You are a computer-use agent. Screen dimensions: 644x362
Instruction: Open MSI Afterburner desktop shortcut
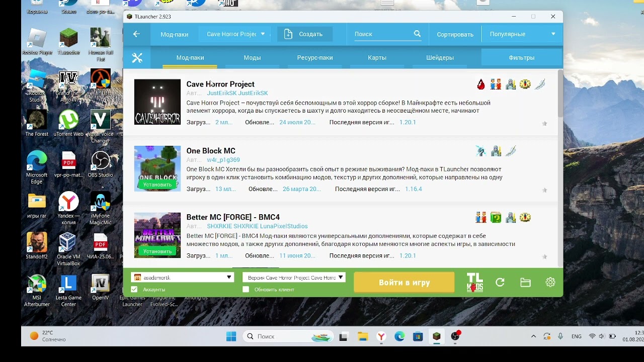pyautogui.click(x=37, y=291)
